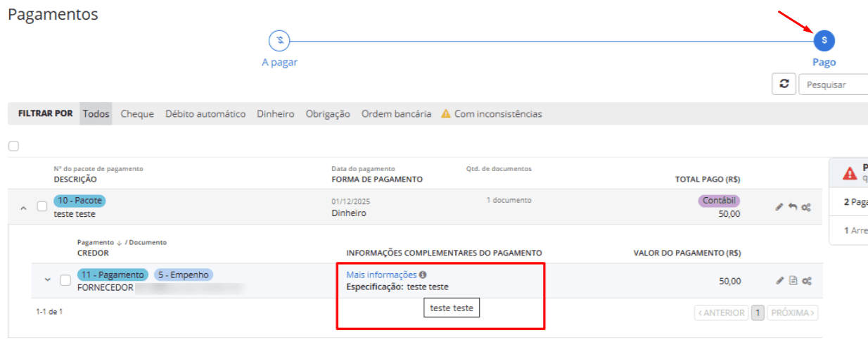Focus the Pesquisar search field

834,84
